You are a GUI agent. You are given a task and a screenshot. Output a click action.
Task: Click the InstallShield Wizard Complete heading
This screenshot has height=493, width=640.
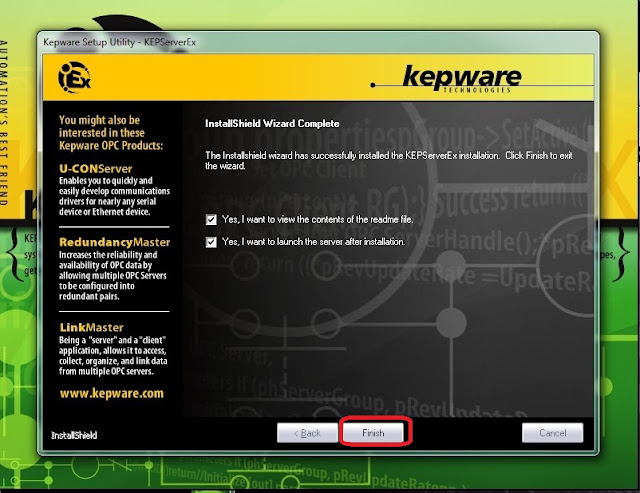click(272, 124)
